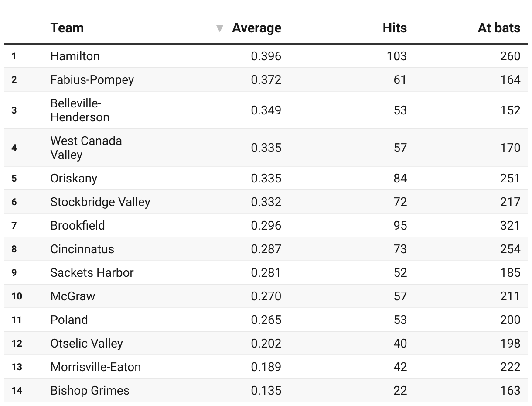Click Otselic Valley team name
532x406 pixels.
[86, 343]
